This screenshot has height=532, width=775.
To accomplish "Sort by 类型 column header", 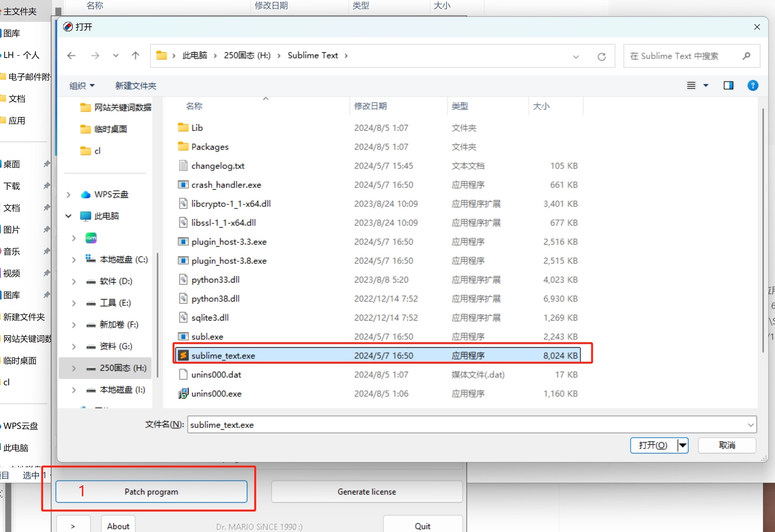I will [x=460, y=106].
